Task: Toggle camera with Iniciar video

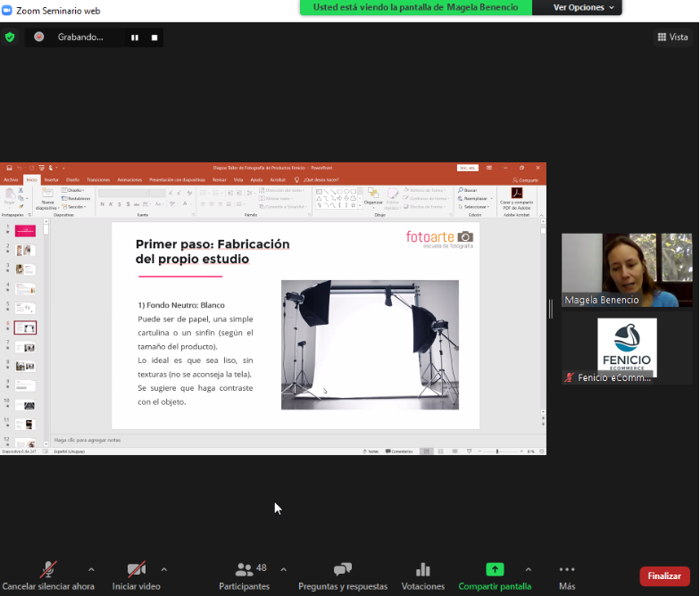Action: click(x=137, y=569)
